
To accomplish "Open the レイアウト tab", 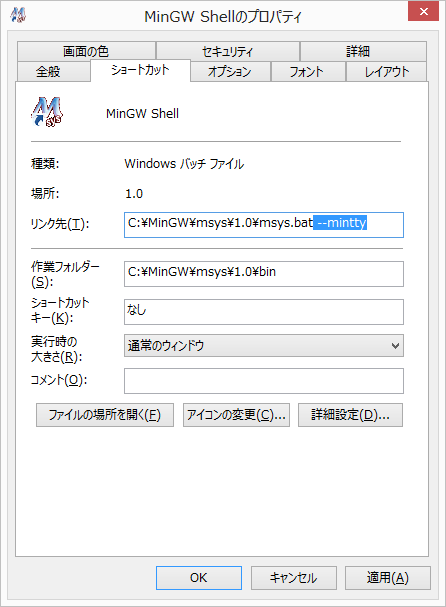I will (386, 72).
